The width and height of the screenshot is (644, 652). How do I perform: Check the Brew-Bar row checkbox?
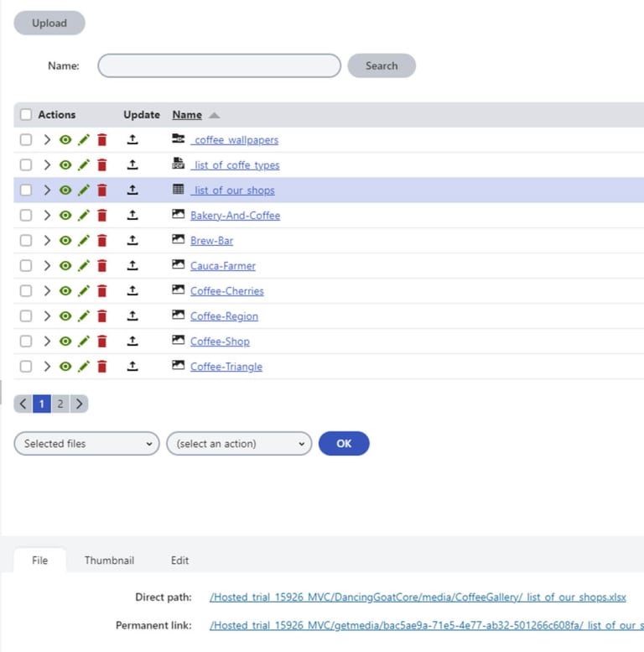coord(26,240)
